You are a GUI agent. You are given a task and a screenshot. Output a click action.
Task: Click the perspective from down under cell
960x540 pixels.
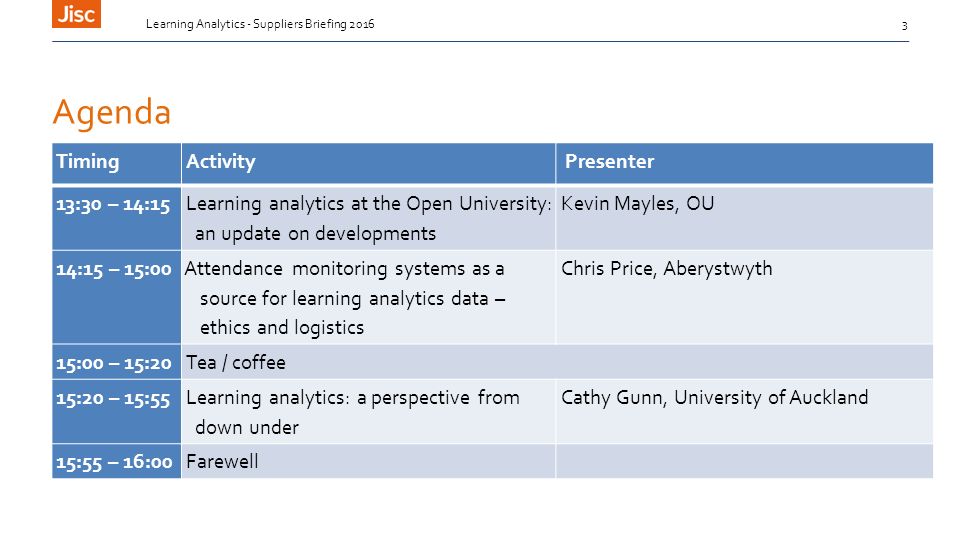coord(369,411)
